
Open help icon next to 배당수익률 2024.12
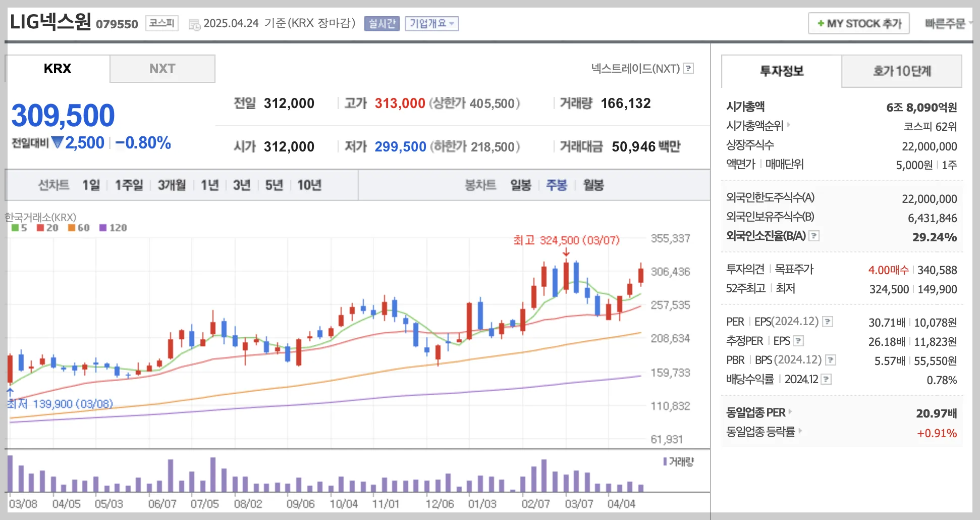click(x=826, y=379)
